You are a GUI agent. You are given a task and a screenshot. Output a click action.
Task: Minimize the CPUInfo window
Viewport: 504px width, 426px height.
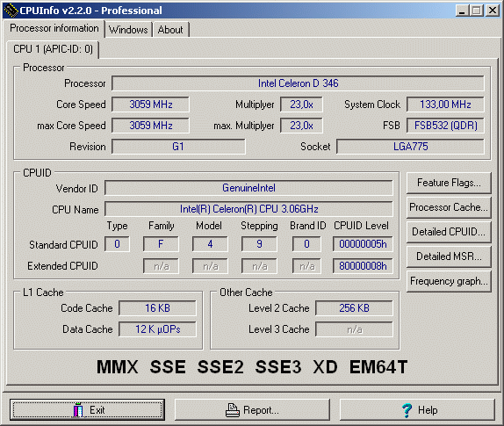462,11
